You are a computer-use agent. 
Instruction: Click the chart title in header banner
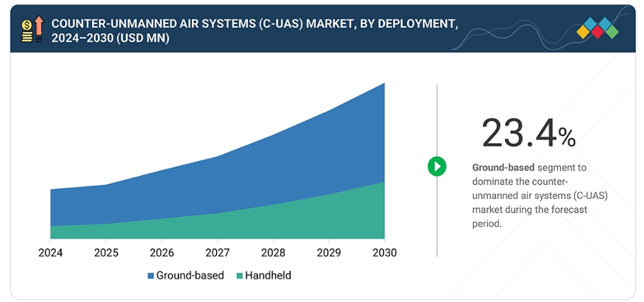coord(254,30)
